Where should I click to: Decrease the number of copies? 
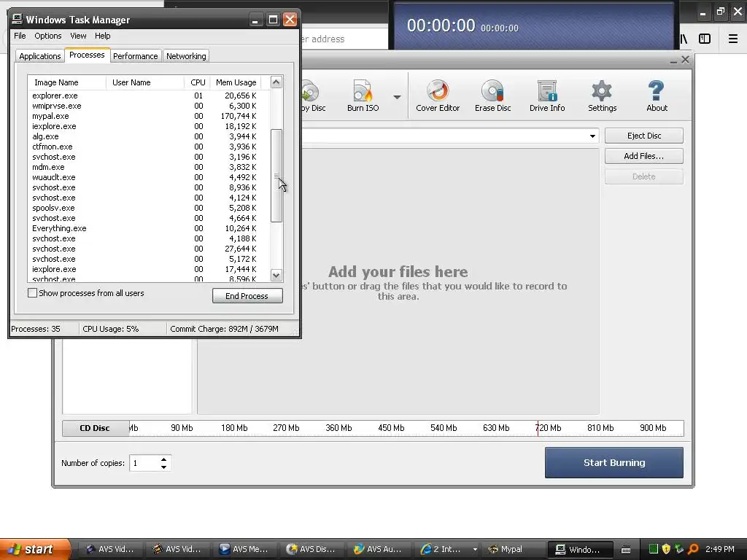tap(163, 467)
